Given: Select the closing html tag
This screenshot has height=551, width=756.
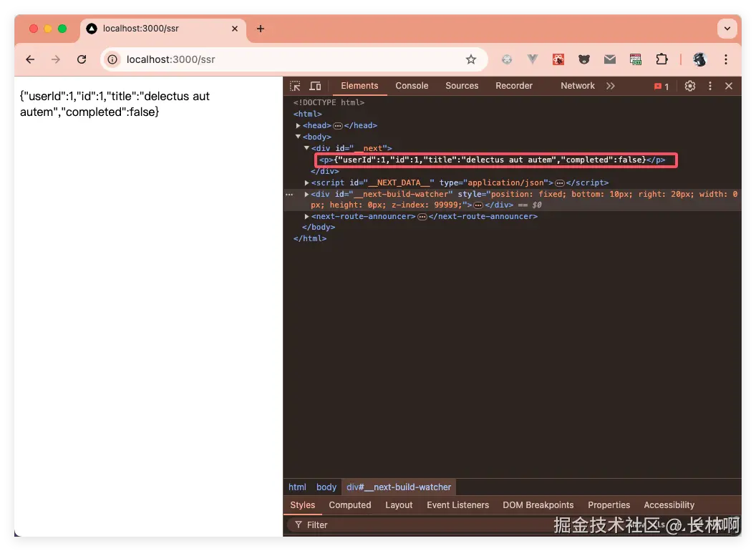Looking at the screenshot, I should [309, 238].
